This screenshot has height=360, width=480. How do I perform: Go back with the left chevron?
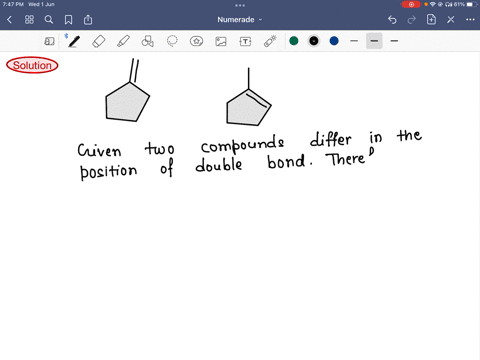coord(9,20)
